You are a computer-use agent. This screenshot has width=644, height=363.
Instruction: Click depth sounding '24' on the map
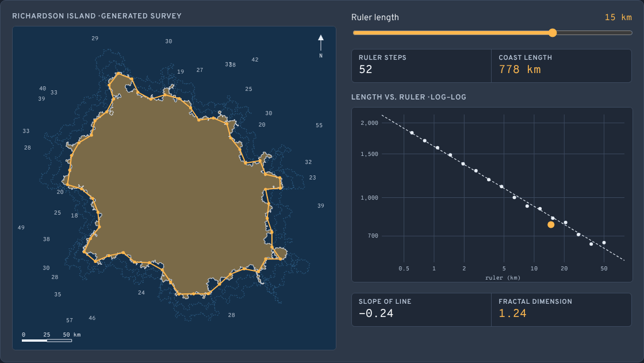[141, 293]
